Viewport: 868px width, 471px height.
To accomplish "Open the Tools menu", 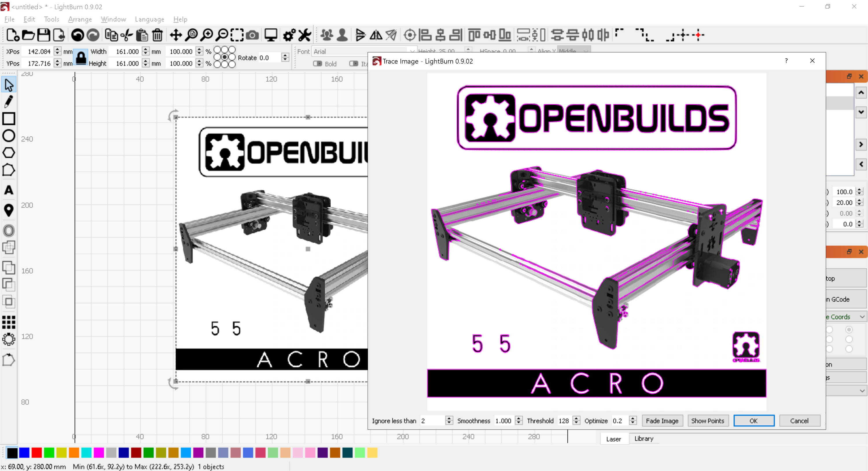I will click(52, 19).
